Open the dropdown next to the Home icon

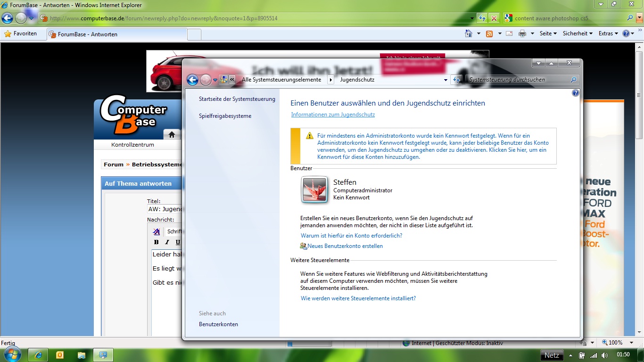[x=479, y=33]
